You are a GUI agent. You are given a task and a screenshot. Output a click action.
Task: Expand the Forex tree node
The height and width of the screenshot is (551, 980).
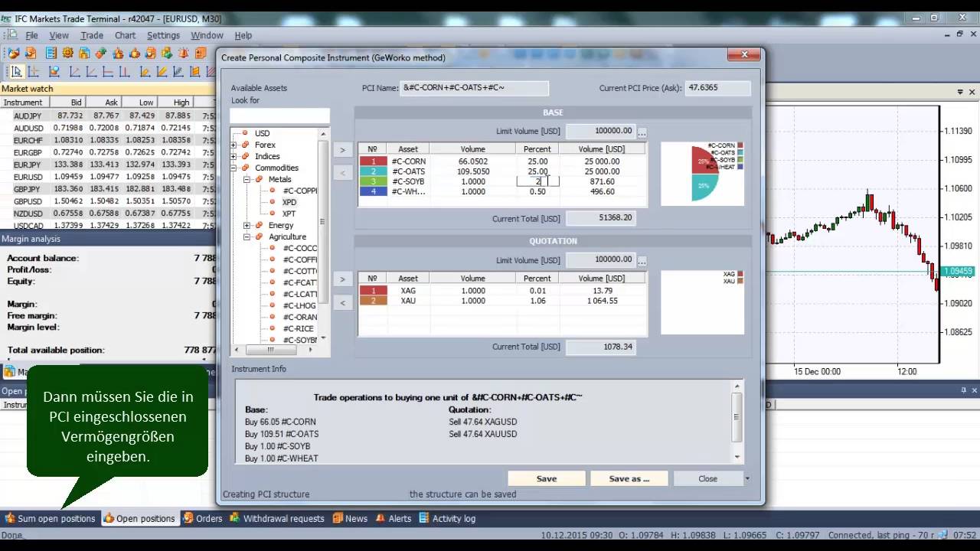(x=234, y=145)
